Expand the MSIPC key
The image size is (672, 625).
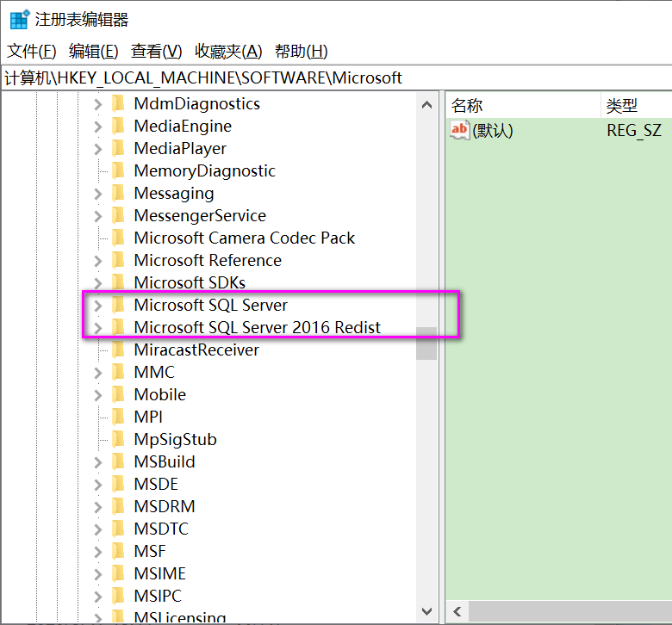[98, 597]
